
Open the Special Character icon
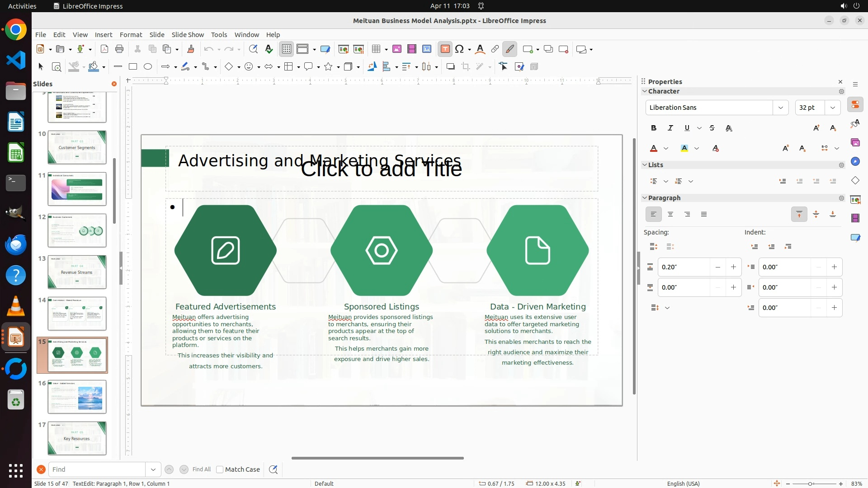tap(459, 49)
